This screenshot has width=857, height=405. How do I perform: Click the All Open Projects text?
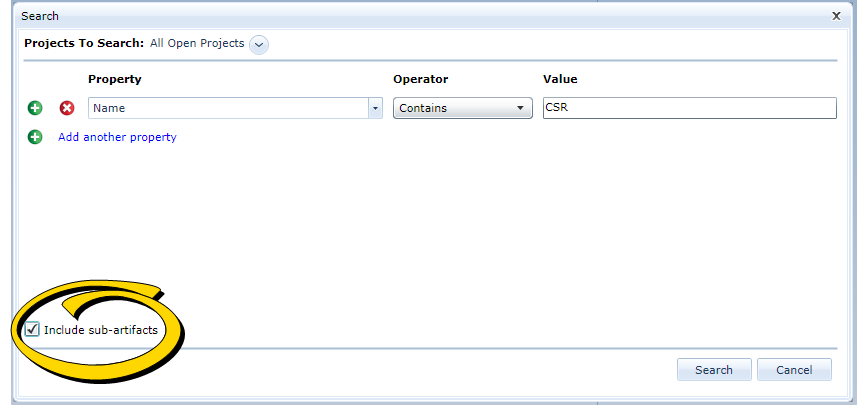click(x=197, y=44)
